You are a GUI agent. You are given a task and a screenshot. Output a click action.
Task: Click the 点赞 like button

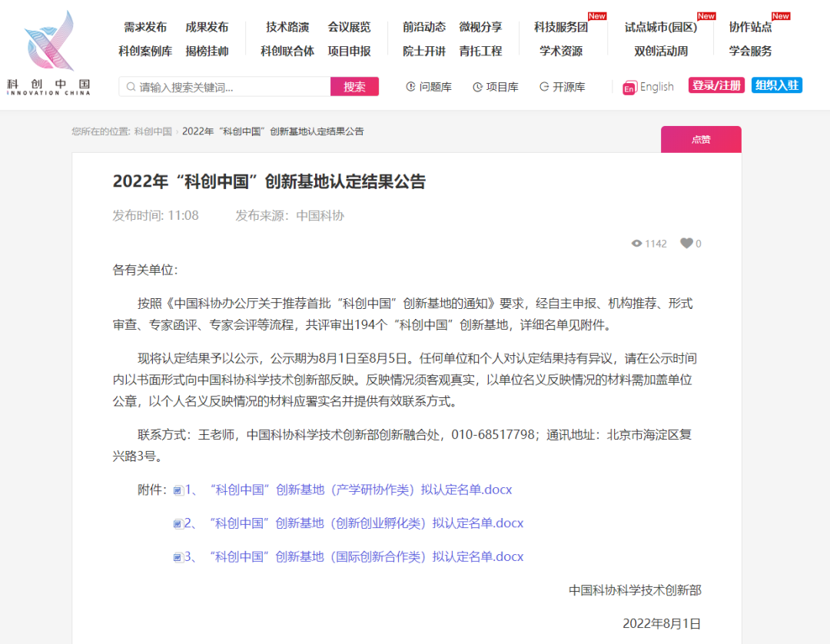tap(700, 139)
